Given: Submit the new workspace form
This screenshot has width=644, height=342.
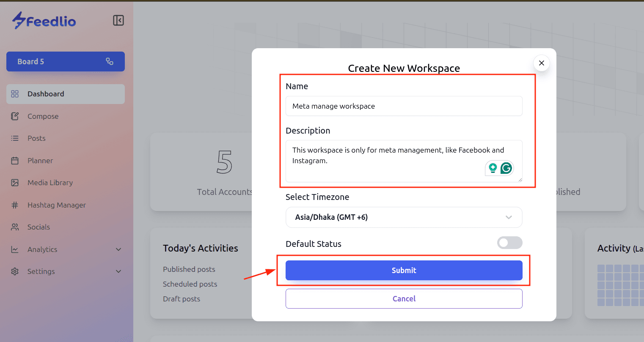Looking at the screenshot, I should (x=404, y=270).
